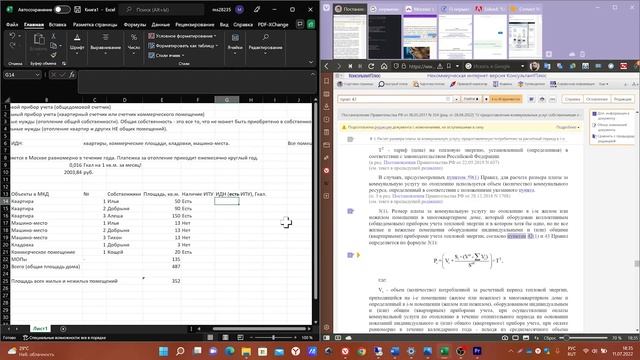Click the Excel zoom slider

[x=273, y=338]
